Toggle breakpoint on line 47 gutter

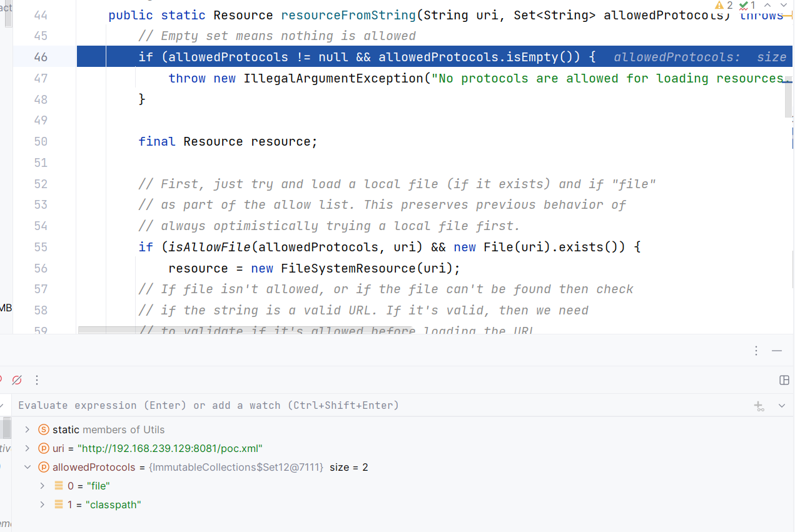pos(41,78)
